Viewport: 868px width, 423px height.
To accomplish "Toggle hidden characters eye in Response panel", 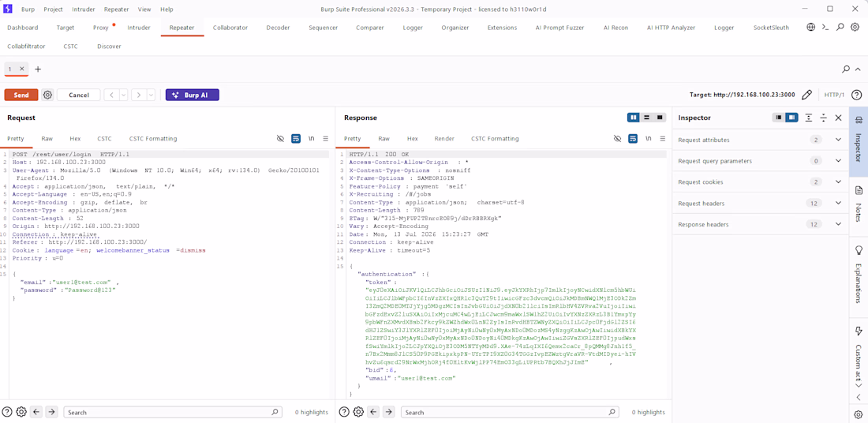I will pyautogui.click(x=618, y=138).
